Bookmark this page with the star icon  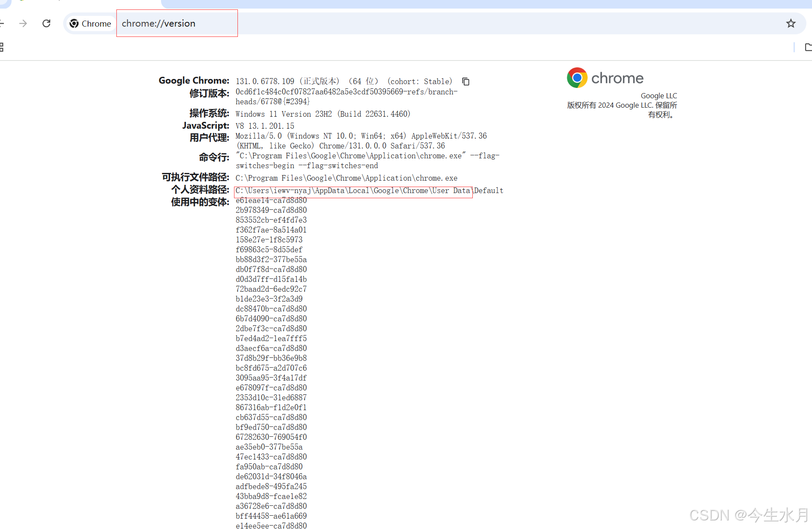tap(791, 23)
